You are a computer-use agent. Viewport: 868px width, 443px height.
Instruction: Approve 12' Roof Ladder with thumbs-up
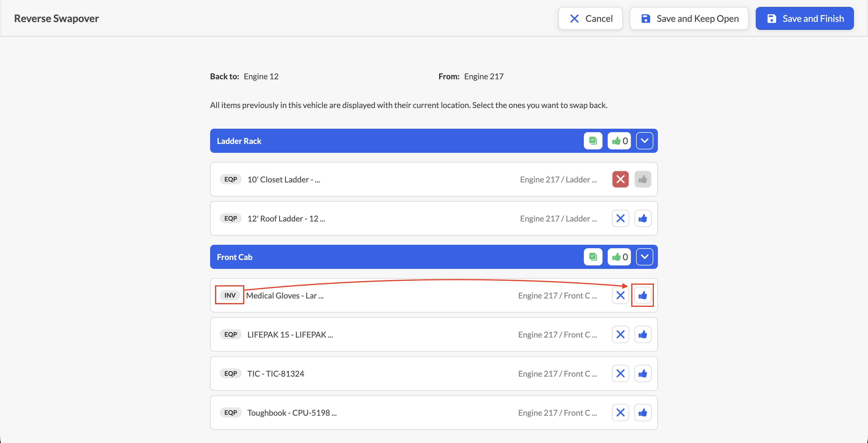coord(643,218)
